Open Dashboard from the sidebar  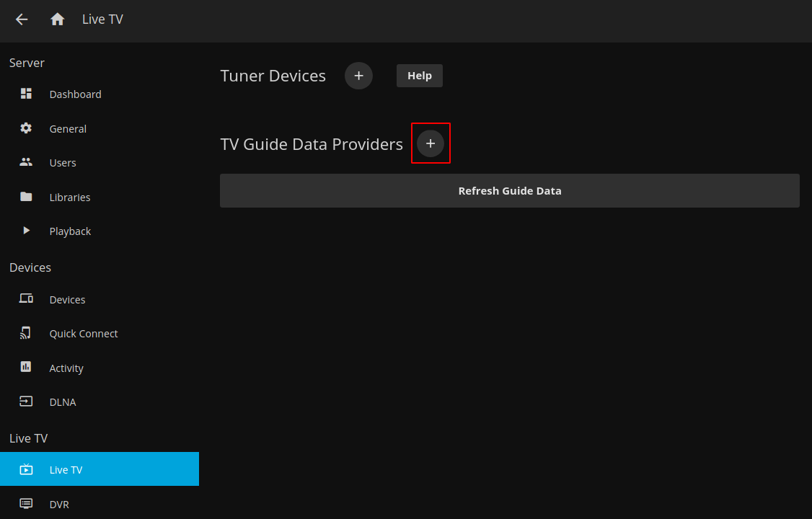coord(75,94)
